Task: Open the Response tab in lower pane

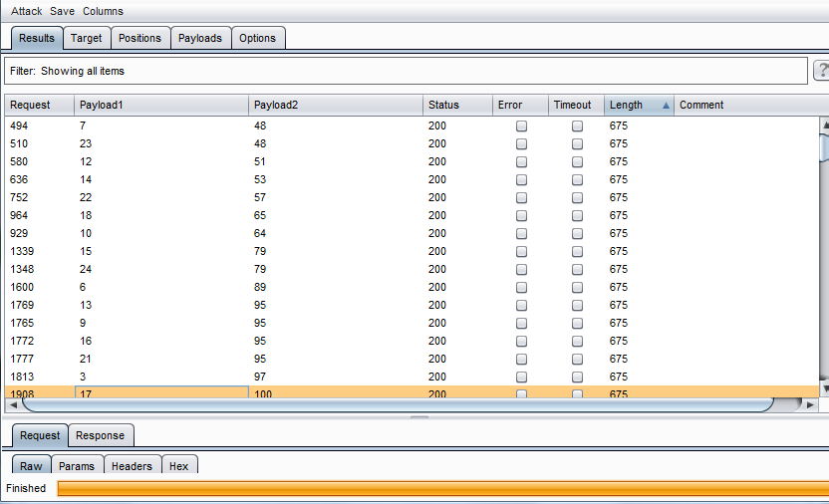Action: (101, 435)
